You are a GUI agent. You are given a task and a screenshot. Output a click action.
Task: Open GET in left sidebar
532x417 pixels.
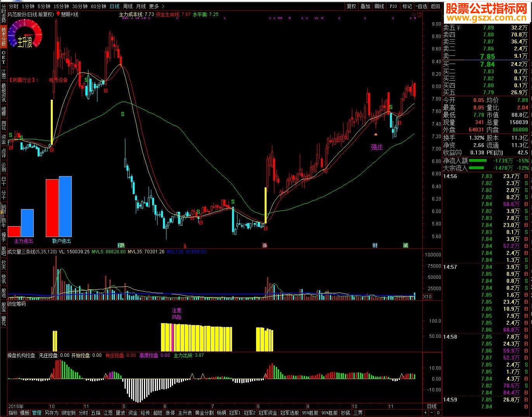pos(3,57)
